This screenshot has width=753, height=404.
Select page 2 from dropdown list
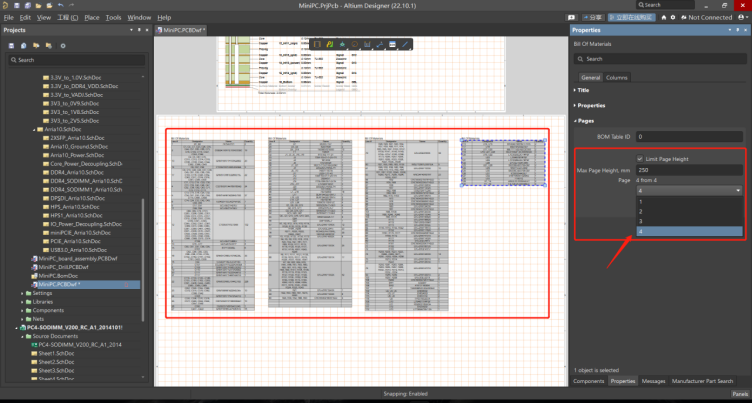[x=641, y=211]
